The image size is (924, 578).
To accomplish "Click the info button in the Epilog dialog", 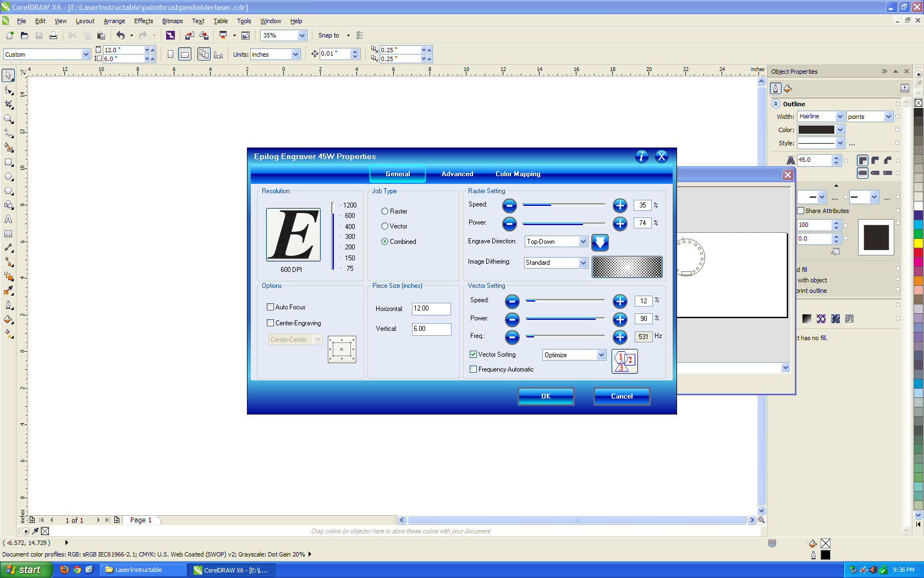I will pos(642,156).
